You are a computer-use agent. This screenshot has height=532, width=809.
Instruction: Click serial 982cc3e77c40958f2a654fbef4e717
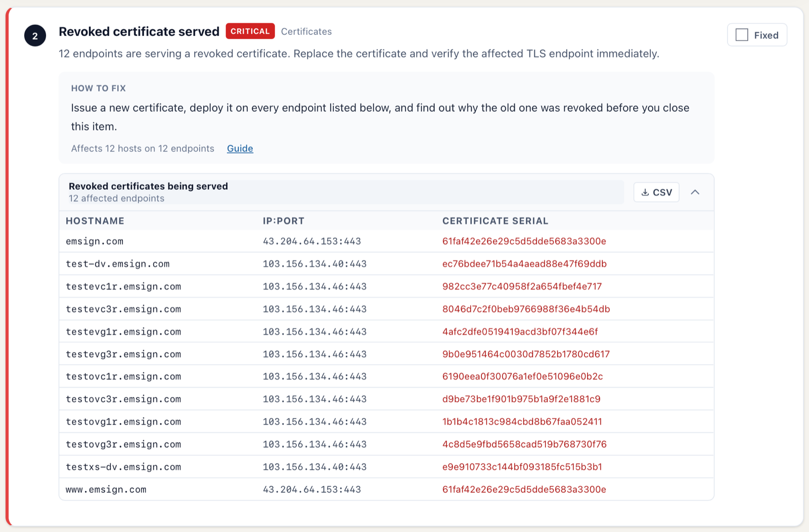(522, 287)
